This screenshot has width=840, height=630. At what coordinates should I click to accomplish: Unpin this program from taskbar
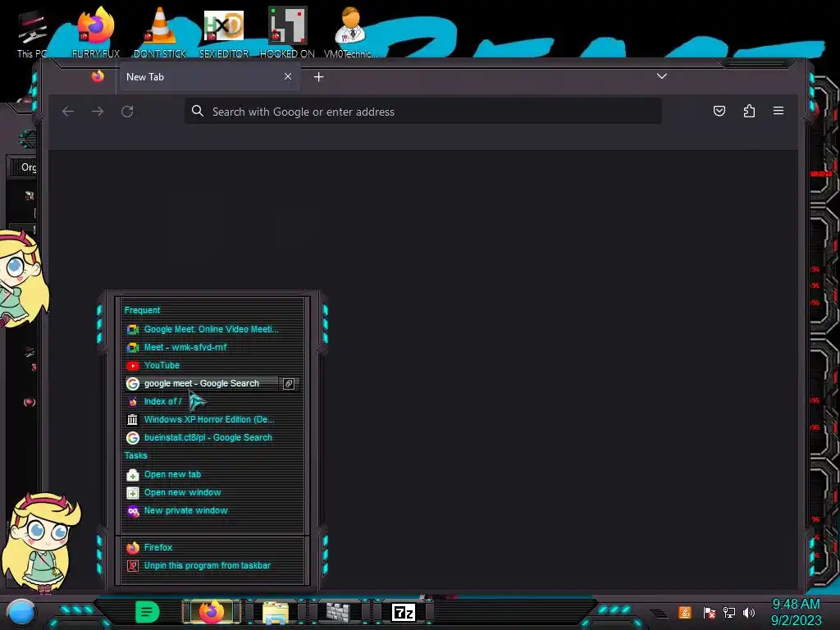click(x=212, y=566)
